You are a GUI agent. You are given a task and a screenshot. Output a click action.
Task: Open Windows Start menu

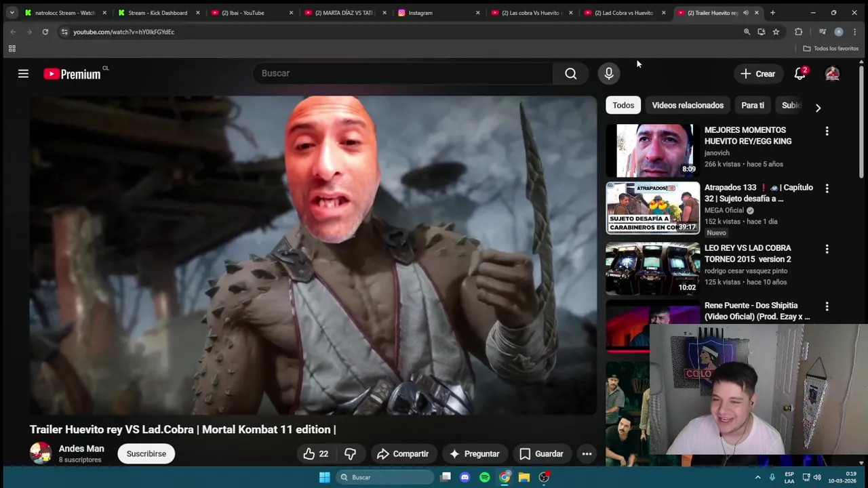tap(325, 477)
